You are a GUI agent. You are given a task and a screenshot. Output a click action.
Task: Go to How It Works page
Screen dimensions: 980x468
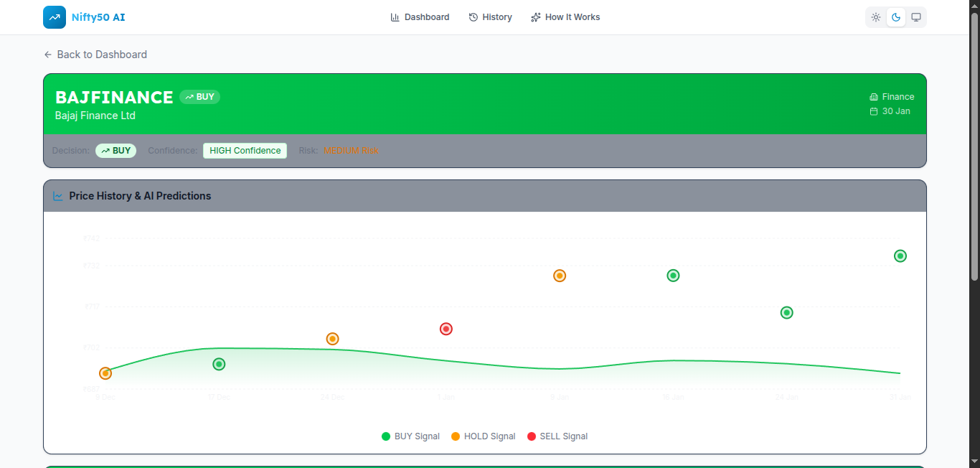click(565, 17)
